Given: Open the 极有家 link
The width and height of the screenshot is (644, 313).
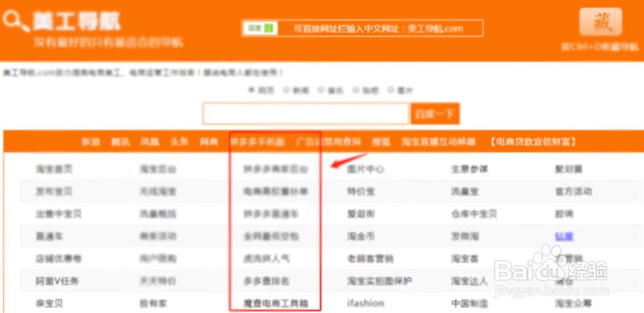Looking at the screenshot, I should coord(153,304).
